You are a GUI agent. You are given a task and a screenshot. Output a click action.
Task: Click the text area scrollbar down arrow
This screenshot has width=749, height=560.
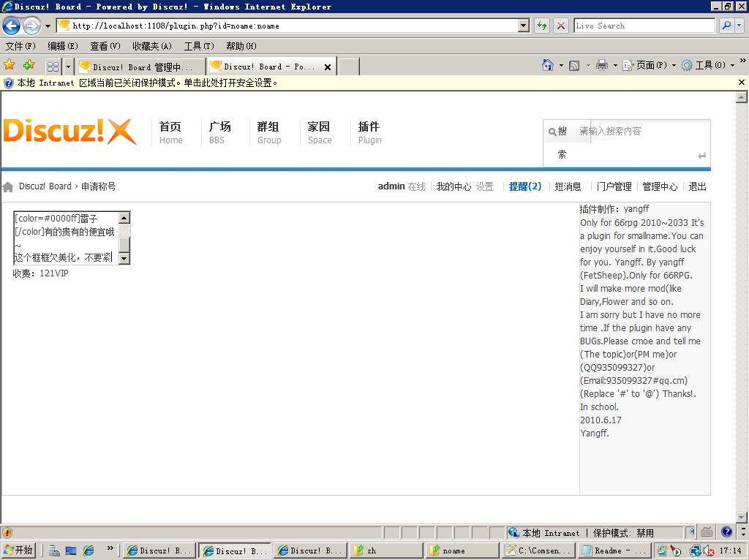[x=124, y=259]
